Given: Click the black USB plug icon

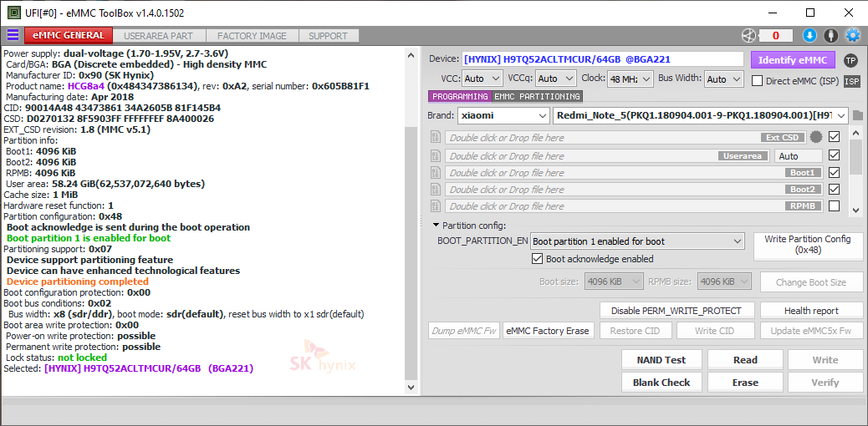Looking at the screenshot, I should (830, 35).
